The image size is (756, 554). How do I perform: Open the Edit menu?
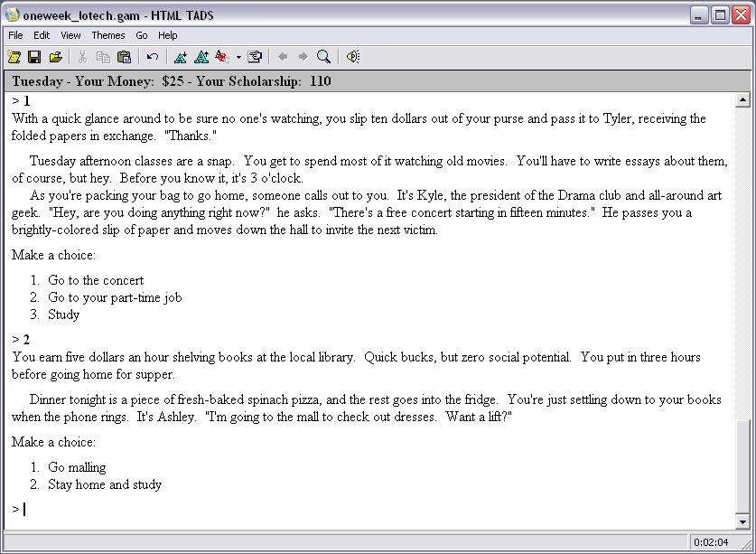42,35
